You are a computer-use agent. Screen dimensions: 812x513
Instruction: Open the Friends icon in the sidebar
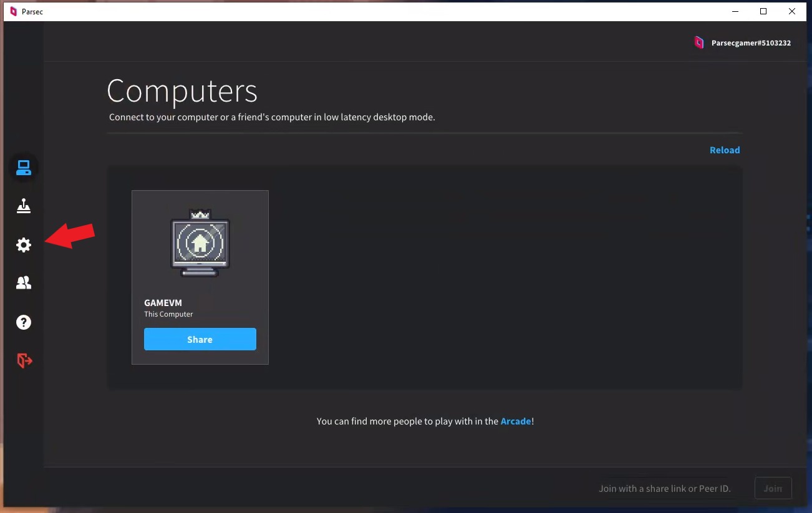point(24,283)
